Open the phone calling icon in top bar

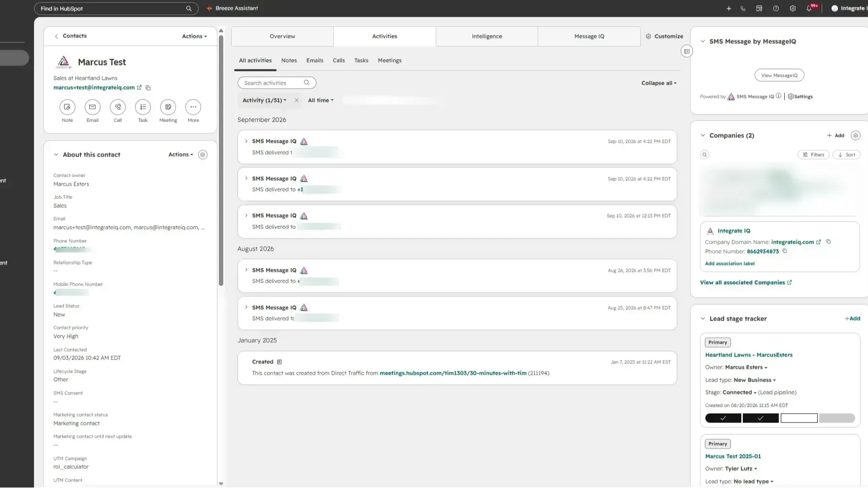tap(743, 8)
